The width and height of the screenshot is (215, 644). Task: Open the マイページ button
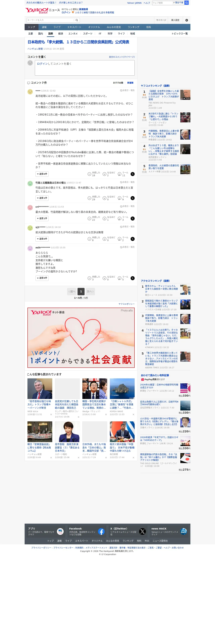(161, 20)
